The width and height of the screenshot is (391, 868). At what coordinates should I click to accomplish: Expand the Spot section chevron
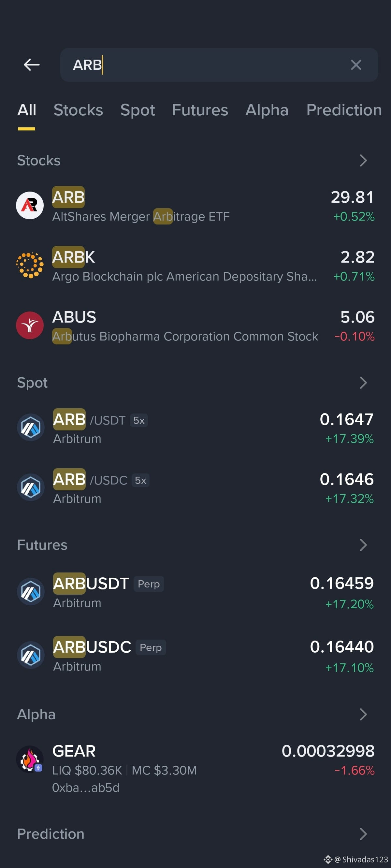pos(363,383)
